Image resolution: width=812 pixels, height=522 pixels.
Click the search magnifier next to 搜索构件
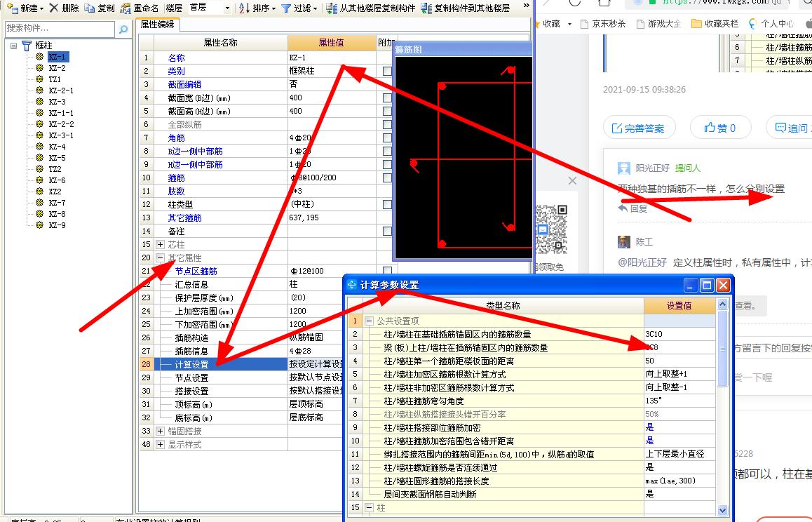pos(123,29)
